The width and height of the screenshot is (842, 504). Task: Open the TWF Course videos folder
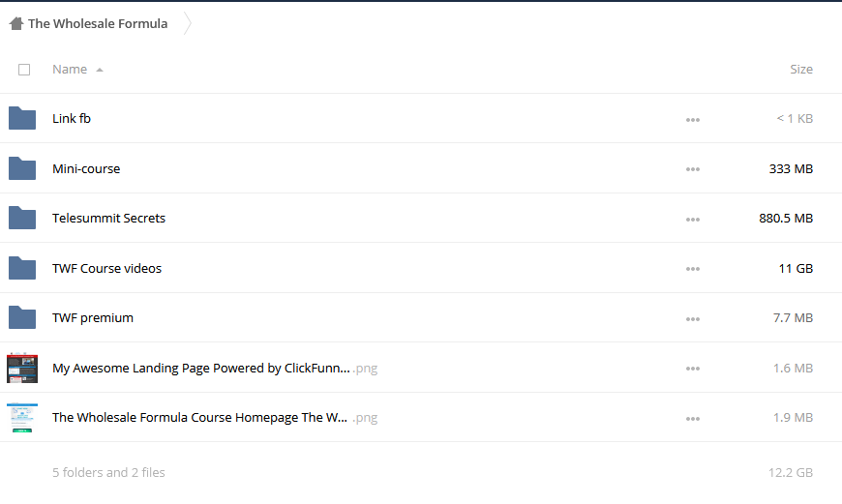tap(106, 268)
